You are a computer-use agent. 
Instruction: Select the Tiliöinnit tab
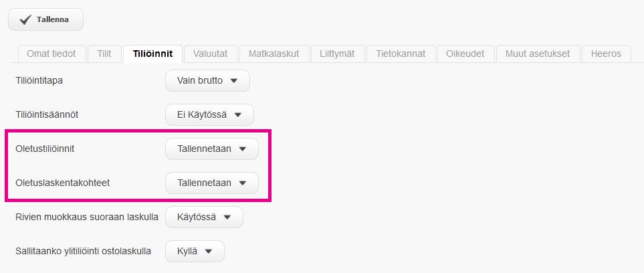tap(152, 54)
